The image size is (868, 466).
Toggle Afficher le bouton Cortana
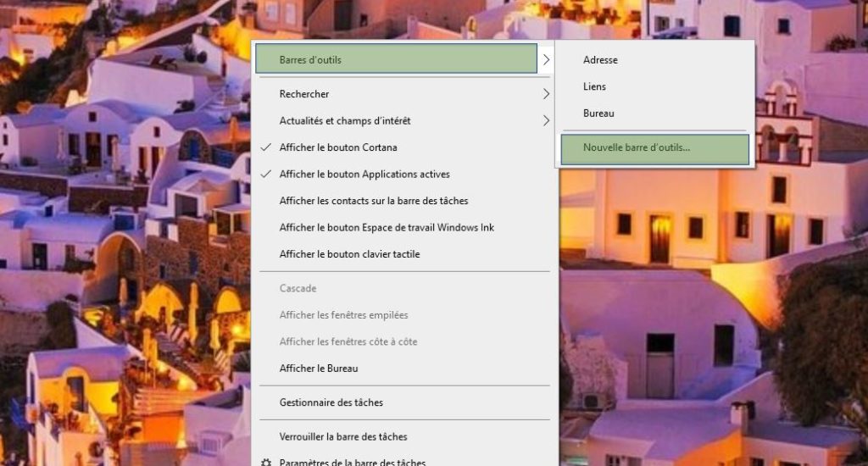point(404,147)
